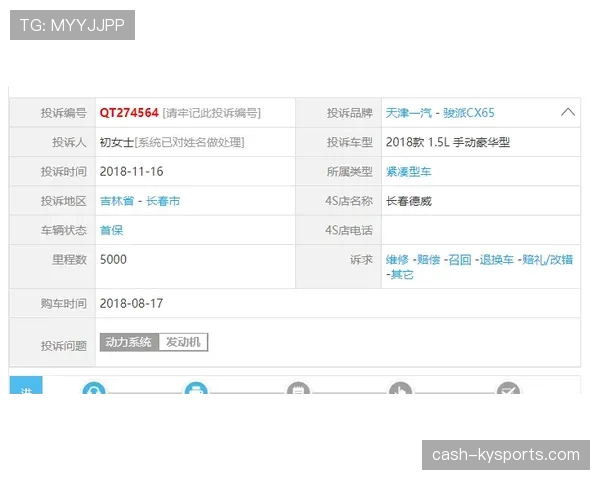The image size is (600, 480).
Task: Click complaint number QT274564
Action: [129, 113]
